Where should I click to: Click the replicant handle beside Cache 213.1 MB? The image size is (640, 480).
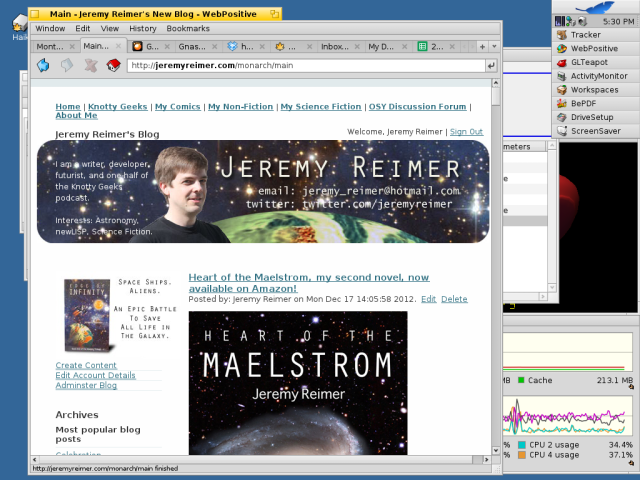pos(631,387)
